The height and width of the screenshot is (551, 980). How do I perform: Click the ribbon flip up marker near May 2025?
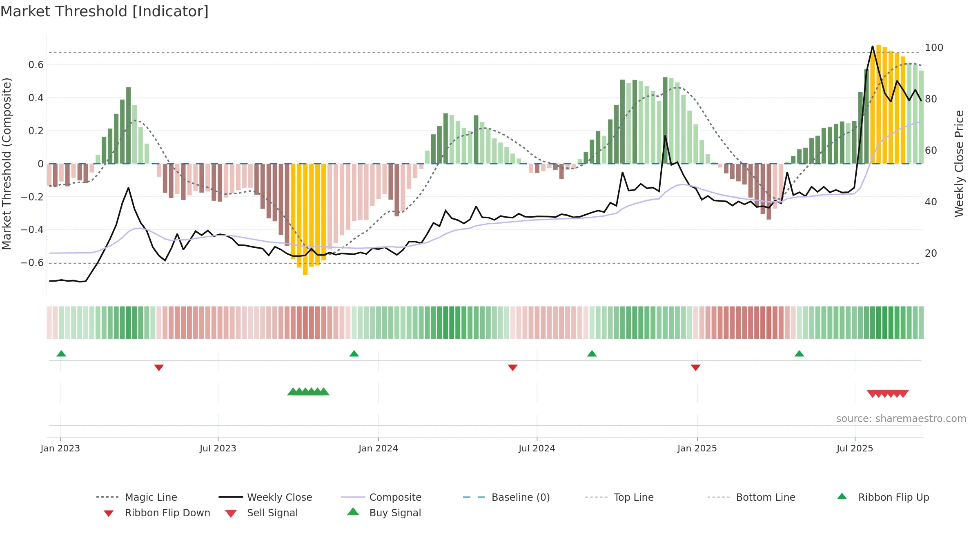point(800,353)
